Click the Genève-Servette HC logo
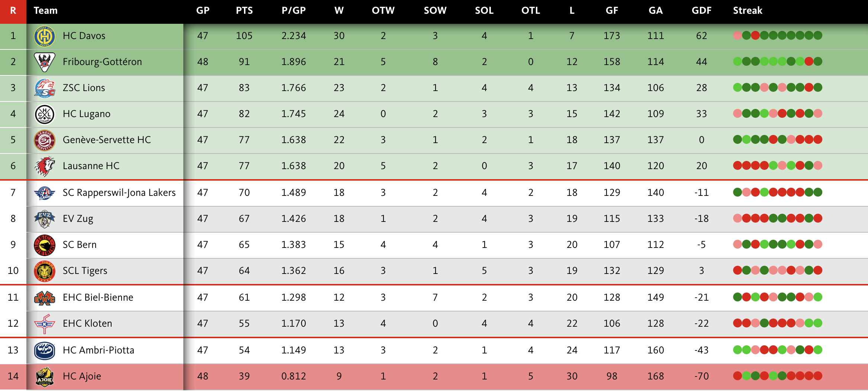 click(45, 140)
